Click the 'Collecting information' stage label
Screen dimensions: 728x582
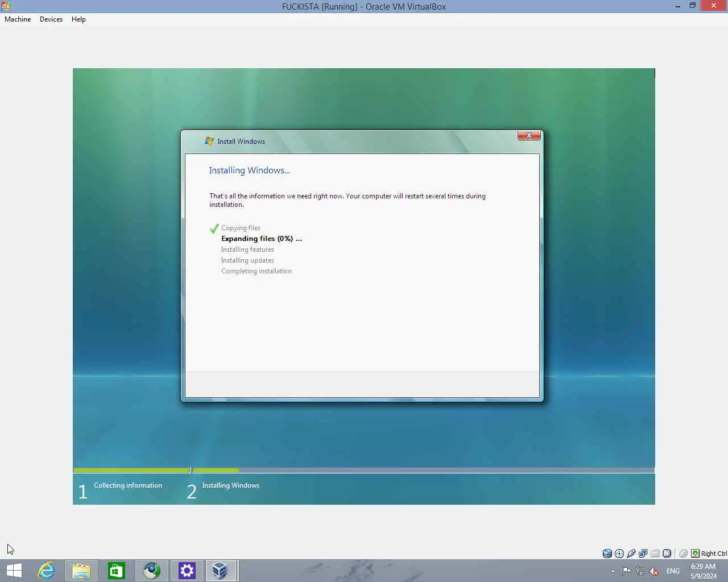tap(128, 485)
